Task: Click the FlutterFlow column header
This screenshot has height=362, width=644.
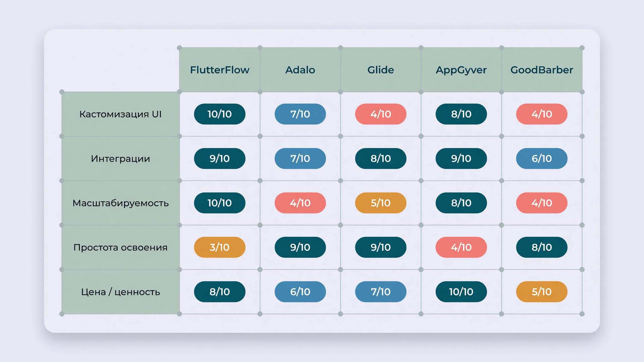Action: [x=220, y=70]
